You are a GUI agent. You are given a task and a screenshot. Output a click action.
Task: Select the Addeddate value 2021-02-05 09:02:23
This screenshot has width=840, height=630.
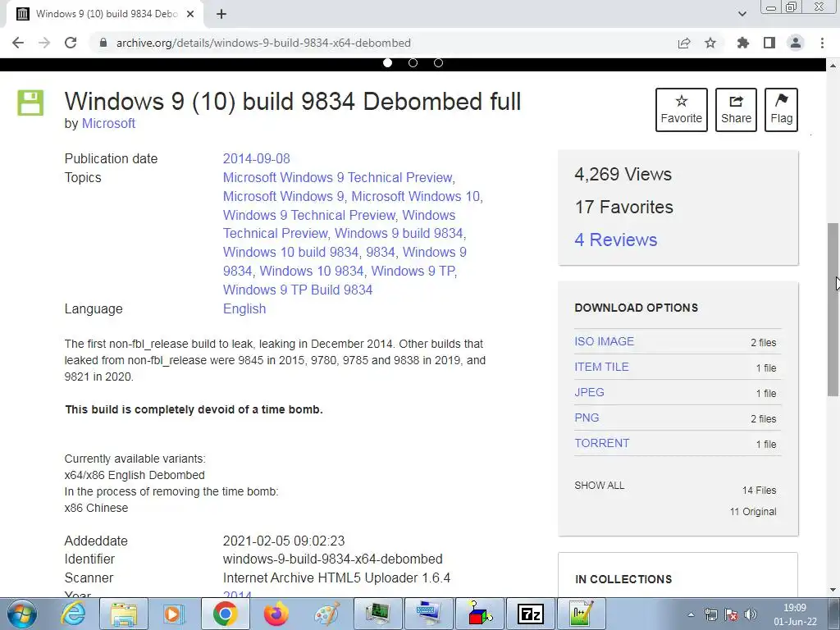coord(284,541)
